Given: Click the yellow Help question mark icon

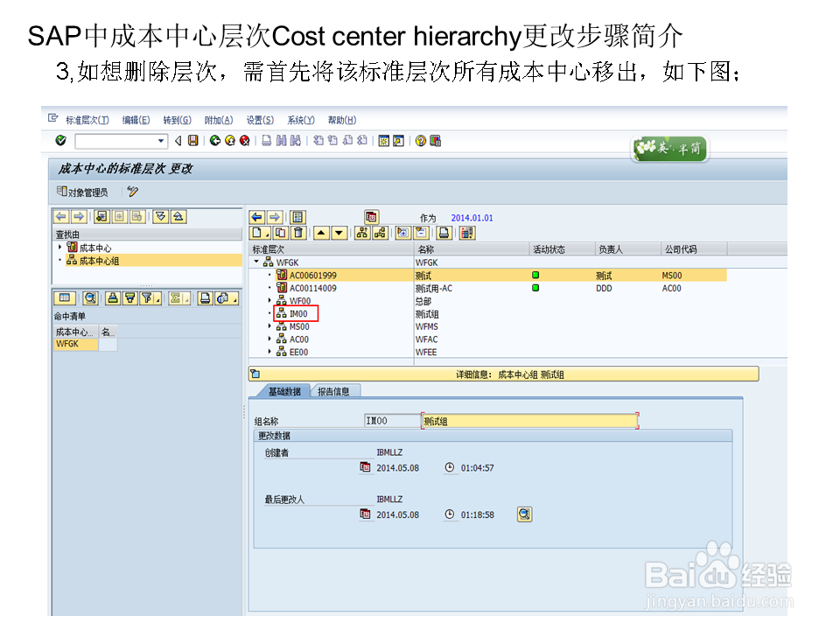Looking at the screenshot, I should click(421, 140).
